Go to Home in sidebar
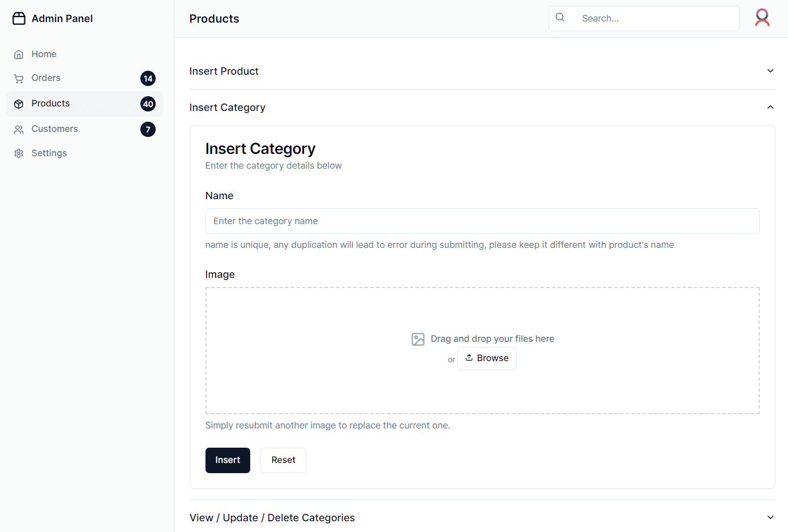Viewport: 788px width, 532px height. (x=85, y=54)
